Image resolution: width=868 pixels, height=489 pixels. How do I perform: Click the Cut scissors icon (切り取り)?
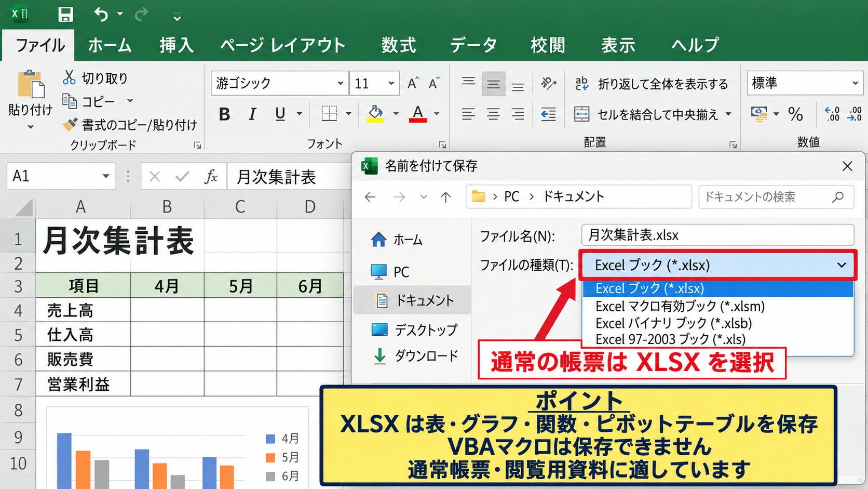(x=69, y=77)
